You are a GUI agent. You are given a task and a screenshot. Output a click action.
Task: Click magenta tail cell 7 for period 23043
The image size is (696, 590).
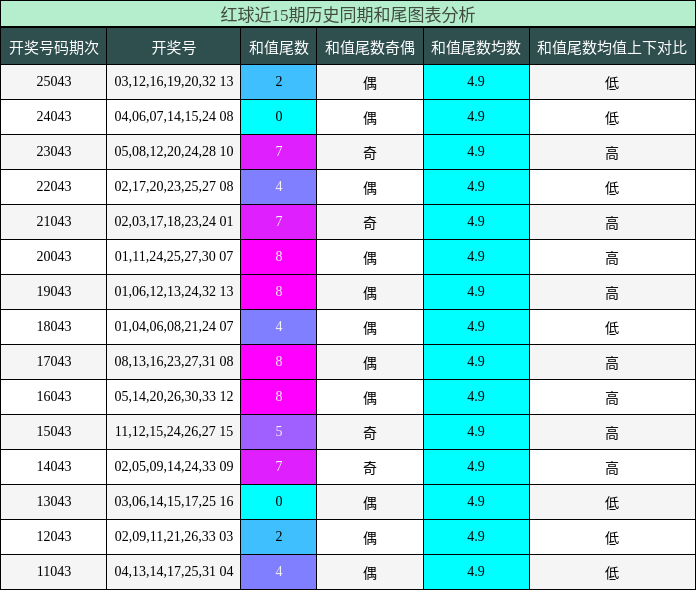278,152
